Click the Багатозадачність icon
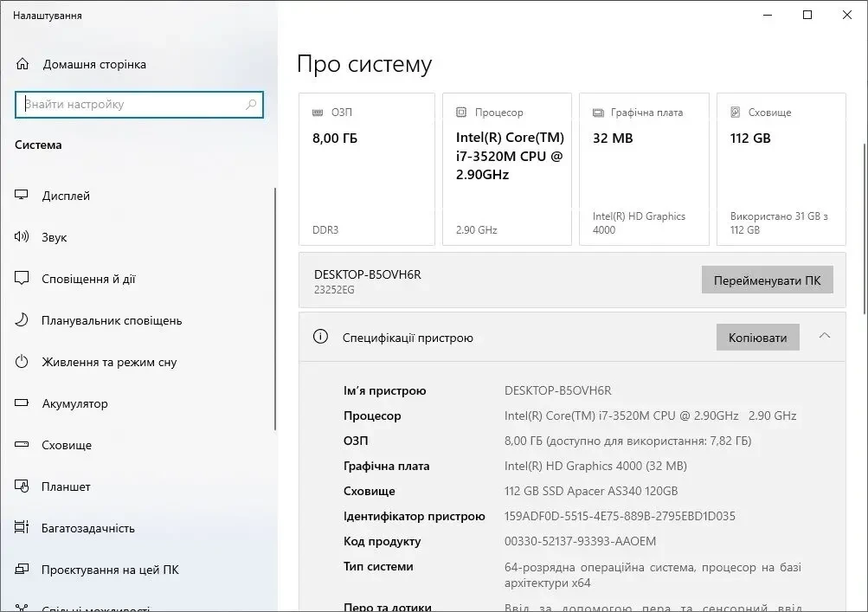Viewport: 868px width, 612px height. (x=22, y=527)
